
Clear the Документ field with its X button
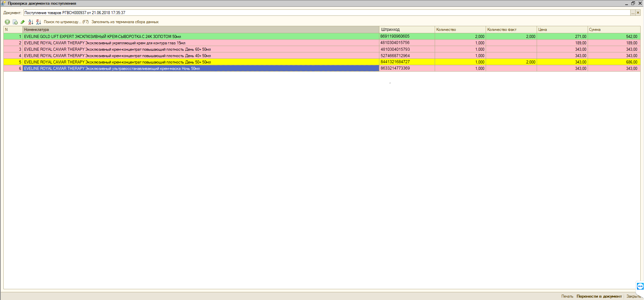638,13
